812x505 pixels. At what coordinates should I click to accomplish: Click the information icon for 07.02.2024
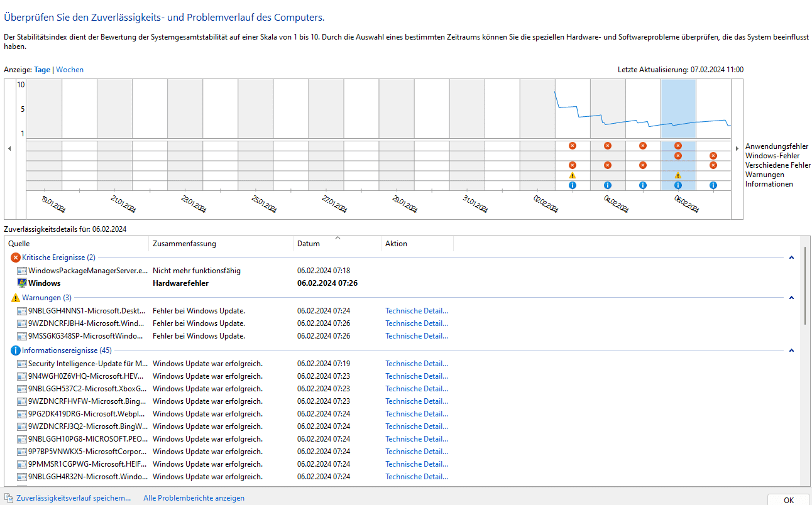point(713,185)
